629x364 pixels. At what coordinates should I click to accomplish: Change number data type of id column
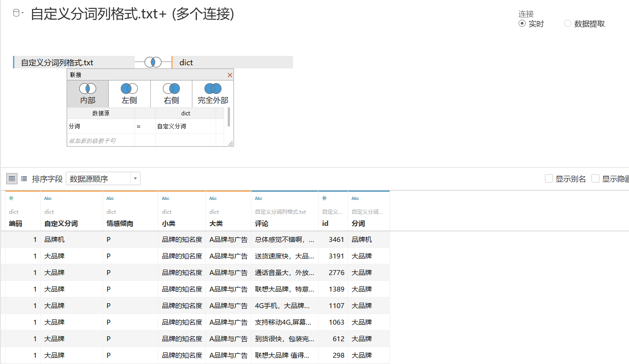click(325, 198)
